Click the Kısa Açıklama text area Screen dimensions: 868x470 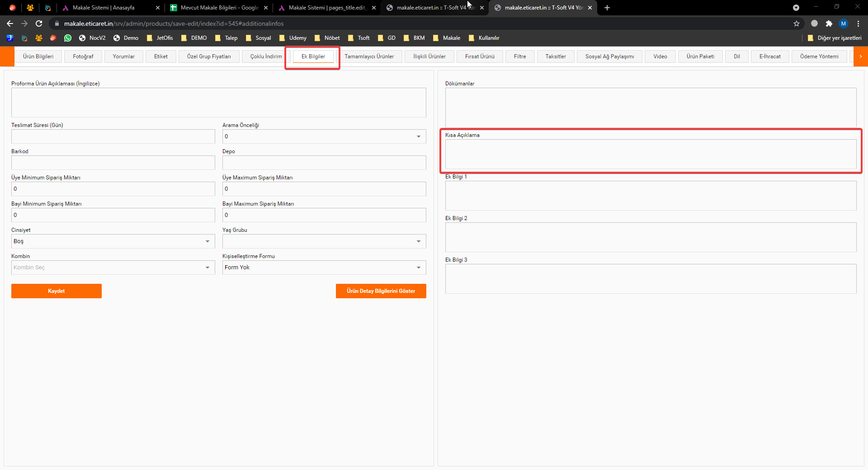pyautogui.click(x=651, y=154)
